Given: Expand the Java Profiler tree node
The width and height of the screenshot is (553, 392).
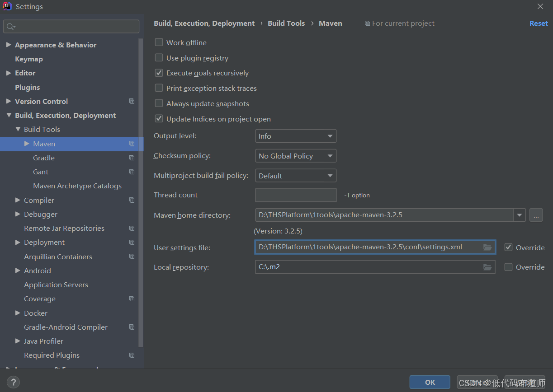Looking at the screenshot, I should click(x=18, y=341).
